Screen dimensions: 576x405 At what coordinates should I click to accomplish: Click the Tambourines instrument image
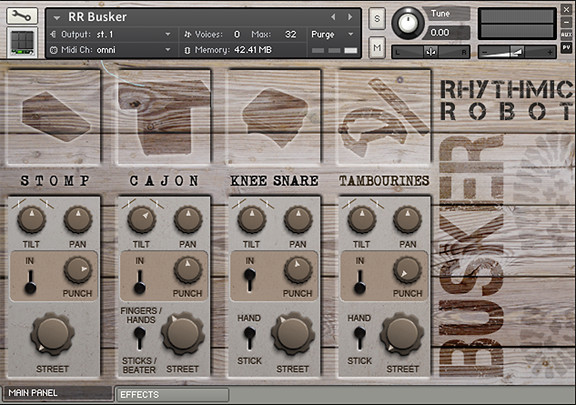click(x=384, y=117)
